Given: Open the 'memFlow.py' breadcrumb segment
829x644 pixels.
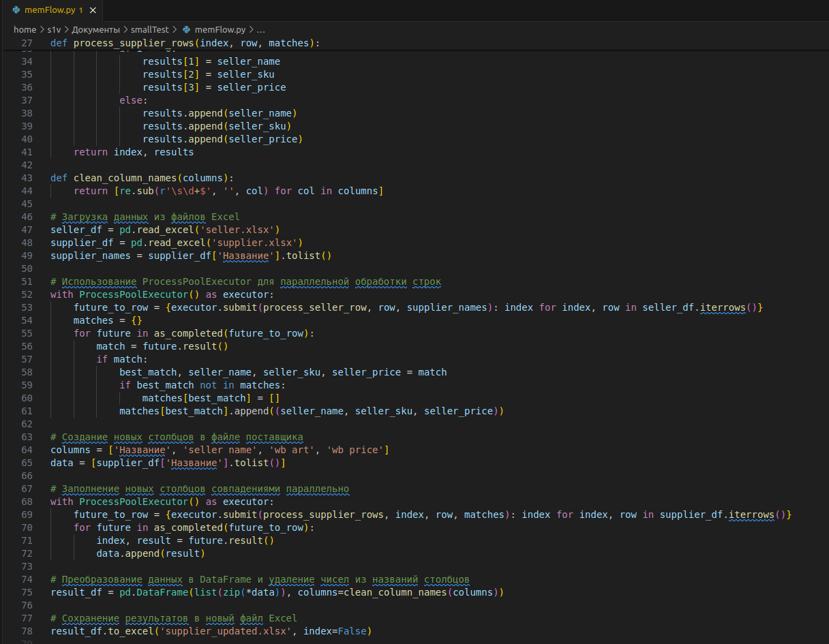Looking at the screenshot, I should point(220,30).
